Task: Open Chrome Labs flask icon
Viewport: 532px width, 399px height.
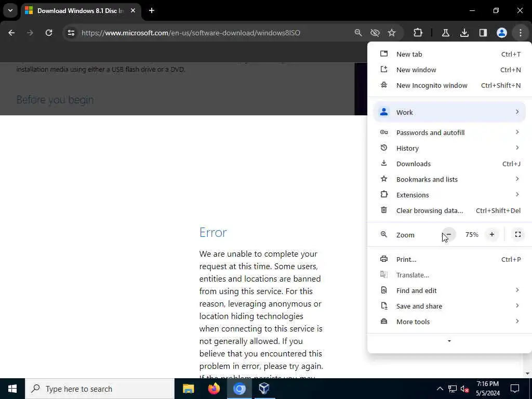Action: pyautogui.click(x=445, y=33)
